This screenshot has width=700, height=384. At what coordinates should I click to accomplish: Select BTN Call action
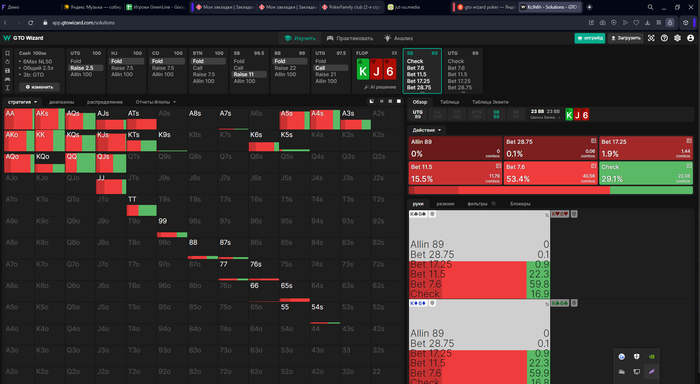tap(208, 68)
